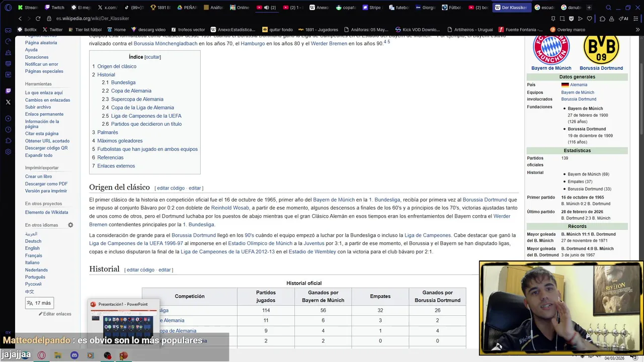The height and width of the screenshot is (362, 644).
Task: Click Bayern de Múnich caption link under crest
Action: click(x=551, y=68)
